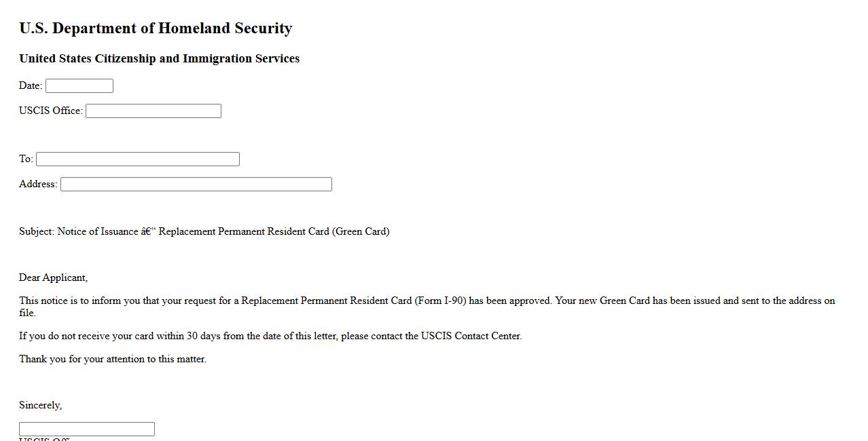Click the "Dear Applicant," greeting
This screenshot has width=868, height=441.
pyautogui.click(x=53, y=277)
